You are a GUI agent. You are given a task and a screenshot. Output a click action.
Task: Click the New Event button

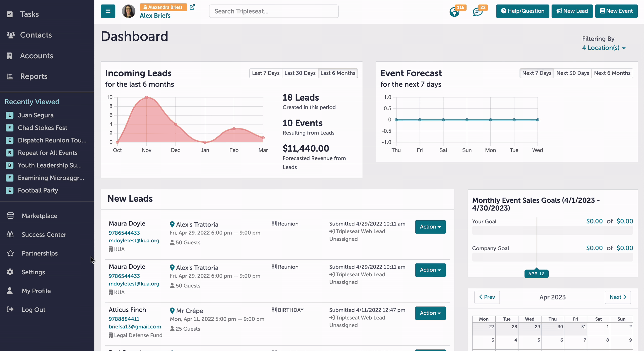616,11
